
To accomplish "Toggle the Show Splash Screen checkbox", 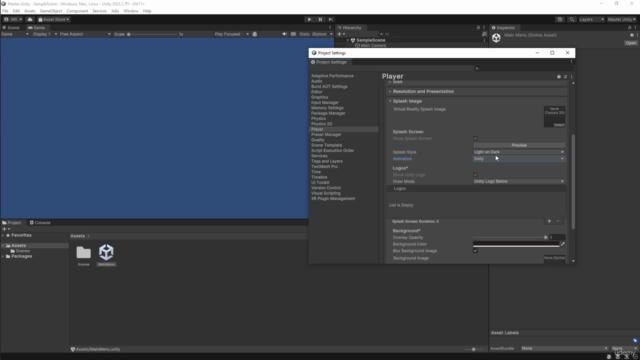I will pyautogui.click(x=475, y=139).
